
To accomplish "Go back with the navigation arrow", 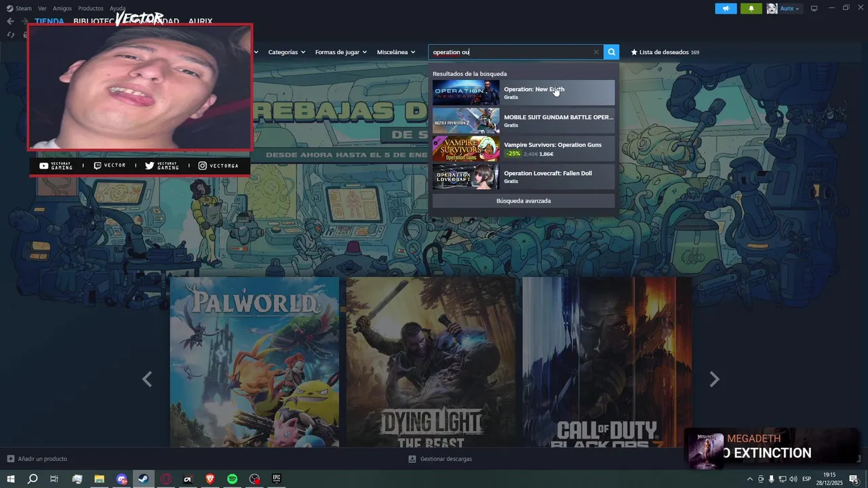I will click(x=10, y=21).
